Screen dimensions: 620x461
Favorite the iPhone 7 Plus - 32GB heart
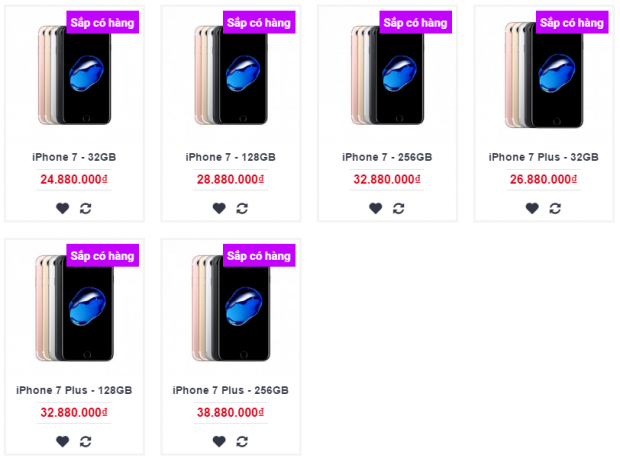pyautogui.click(x=532, y=208)
